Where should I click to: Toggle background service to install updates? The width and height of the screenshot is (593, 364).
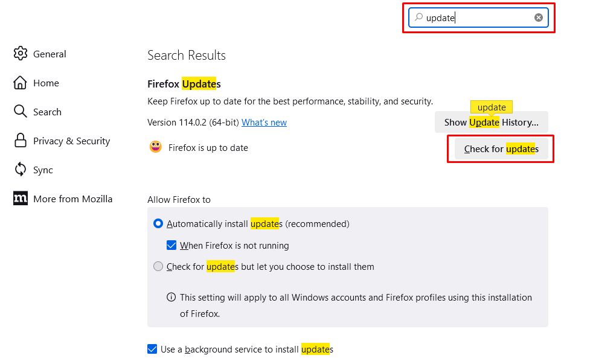click(x=152, y=349)
